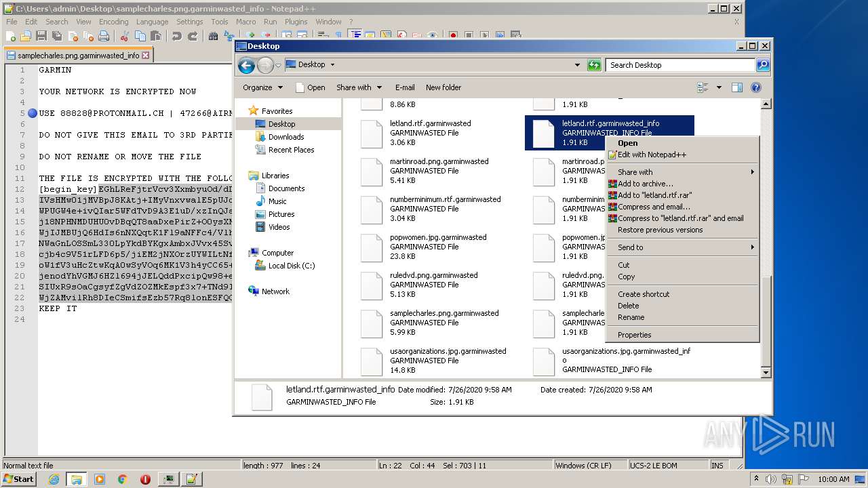The height and width of the screenshot is (488, 868).
Task: Click the search magnifier icon in Explorer
Action: coord(763,65)
